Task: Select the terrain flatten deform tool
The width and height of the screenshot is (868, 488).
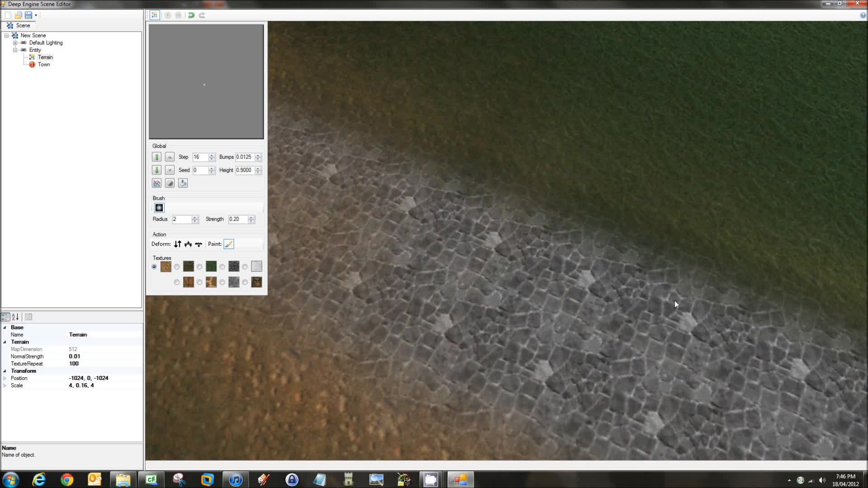Action: 187,244
